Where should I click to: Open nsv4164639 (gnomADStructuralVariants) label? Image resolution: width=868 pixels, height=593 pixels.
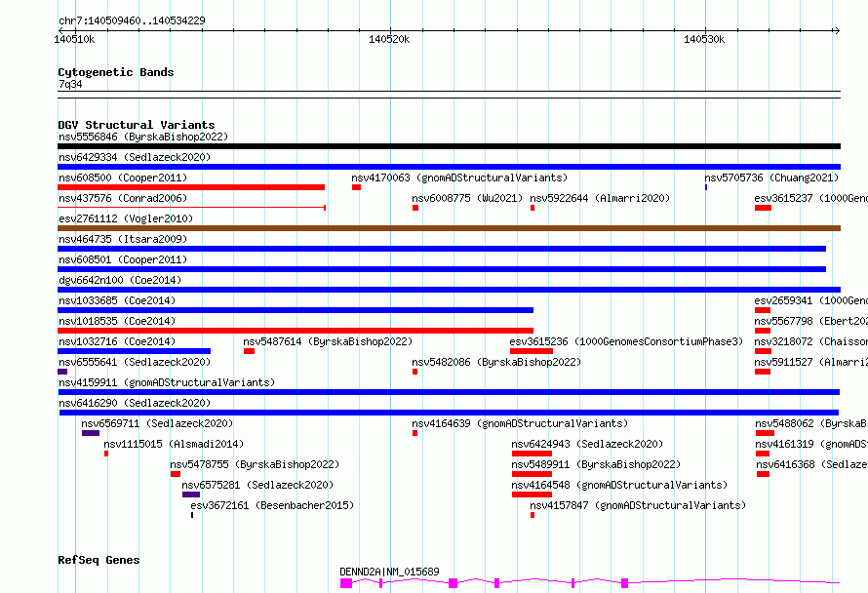click(520, 423)
